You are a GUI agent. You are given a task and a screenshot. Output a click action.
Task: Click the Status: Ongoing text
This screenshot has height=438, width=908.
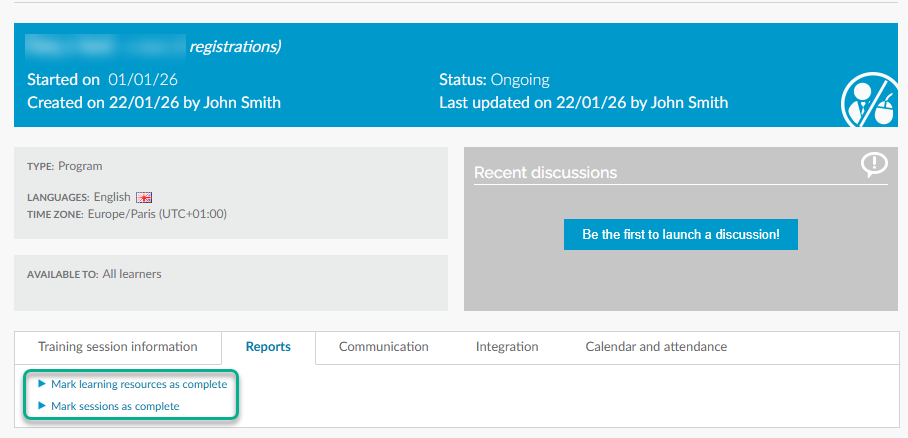494,80
